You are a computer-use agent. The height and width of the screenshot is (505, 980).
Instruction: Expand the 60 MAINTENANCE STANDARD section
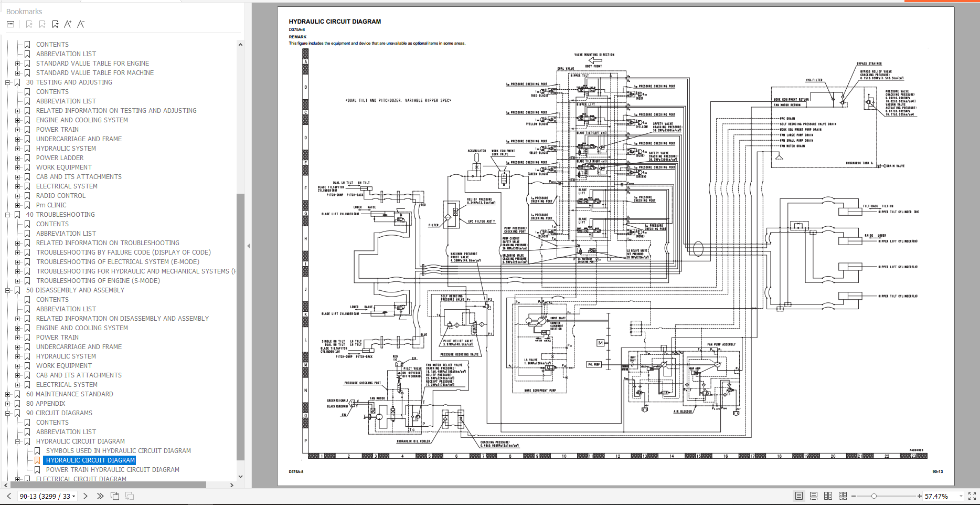pyautogui.click(x=7, y=394)
